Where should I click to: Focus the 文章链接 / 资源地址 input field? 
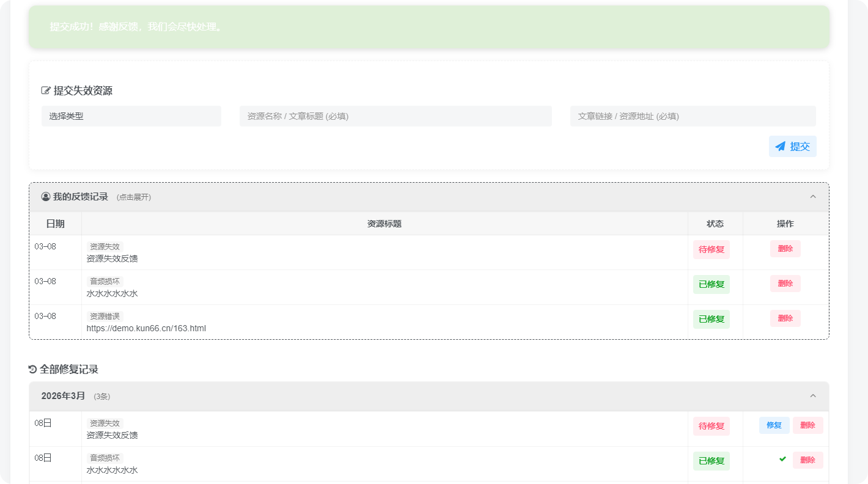tap(693, 116)
